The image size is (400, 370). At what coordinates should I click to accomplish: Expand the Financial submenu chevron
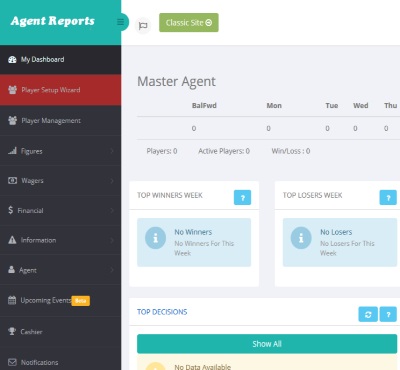pyautogui.click(x=112, y=210)
